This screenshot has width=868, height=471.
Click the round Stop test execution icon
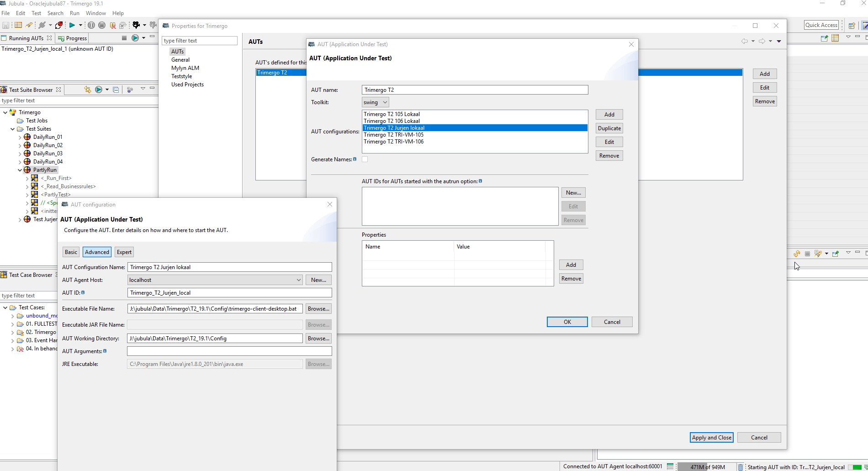[x=102, y=25]
